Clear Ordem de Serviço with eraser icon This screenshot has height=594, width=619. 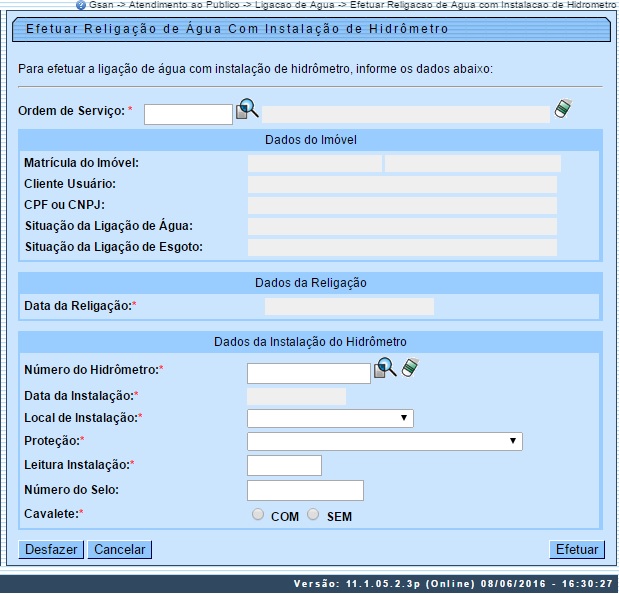[x=563, y=110]
